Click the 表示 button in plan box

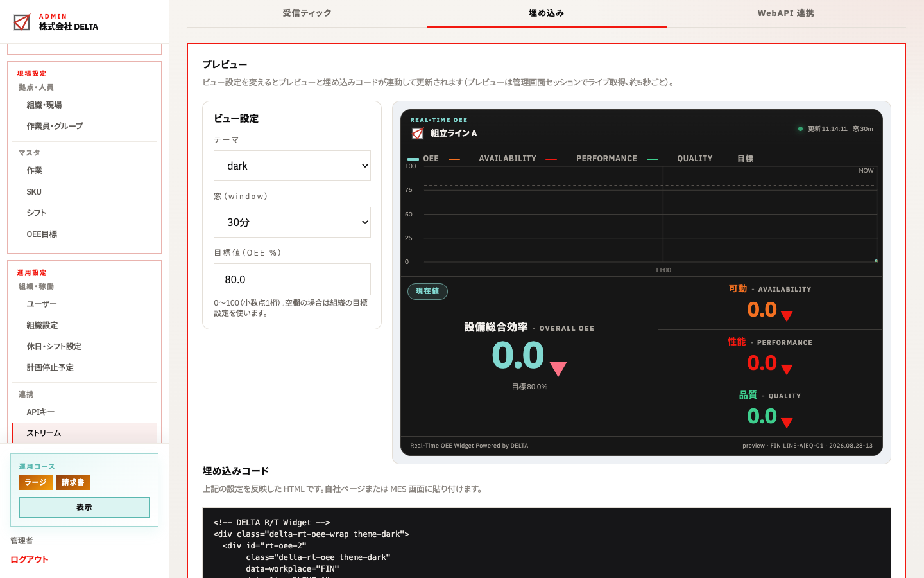tap(84, 507)
